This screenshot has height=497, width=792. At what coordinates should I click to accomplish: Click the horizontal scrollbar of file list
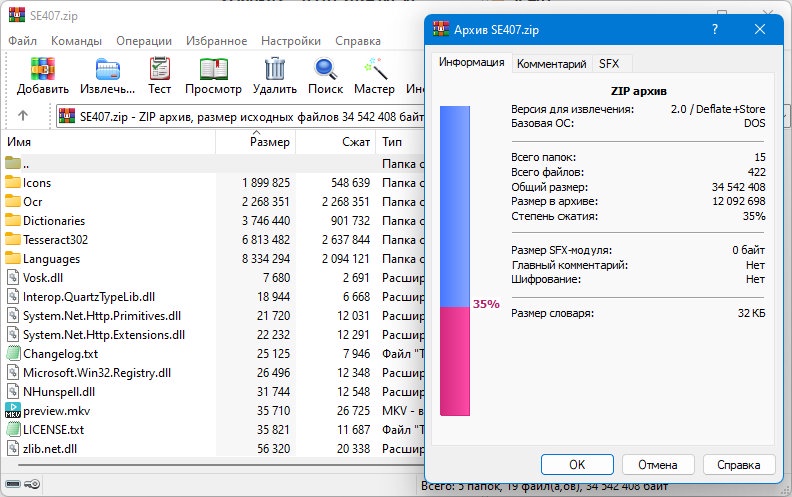pyautogui.click(x=220, y=465)
